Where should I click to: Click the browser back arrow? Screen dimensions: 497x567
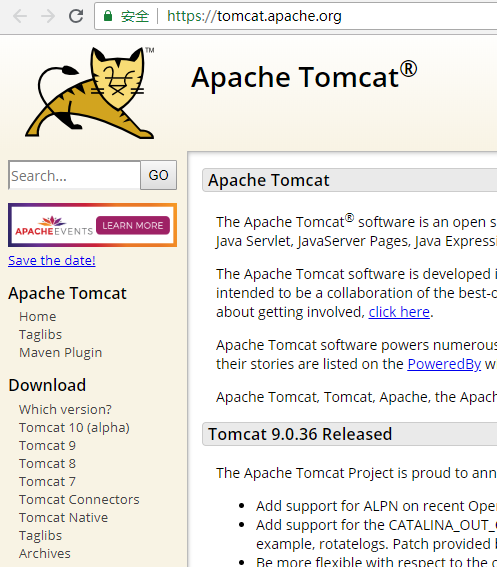point(20,16)
